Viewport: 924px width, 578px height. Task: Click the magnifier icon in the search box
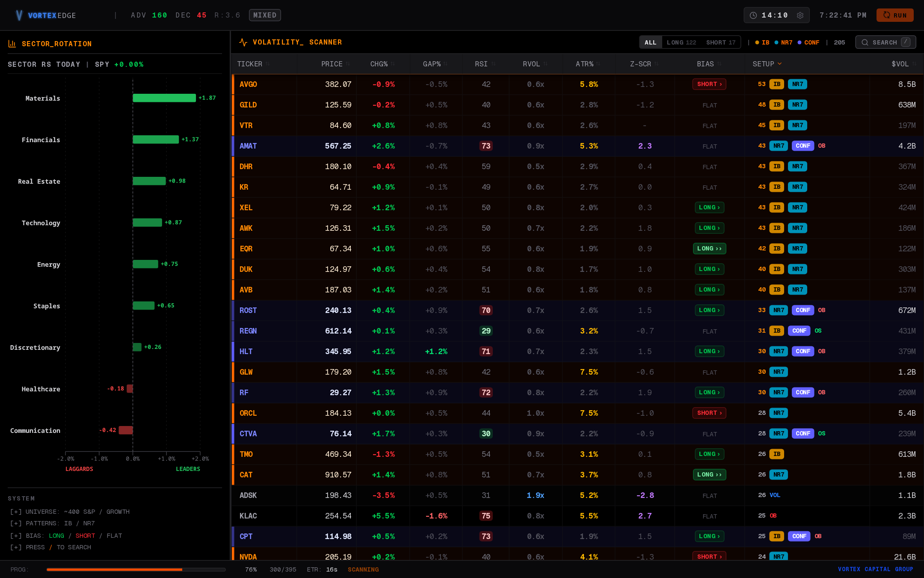865,42
